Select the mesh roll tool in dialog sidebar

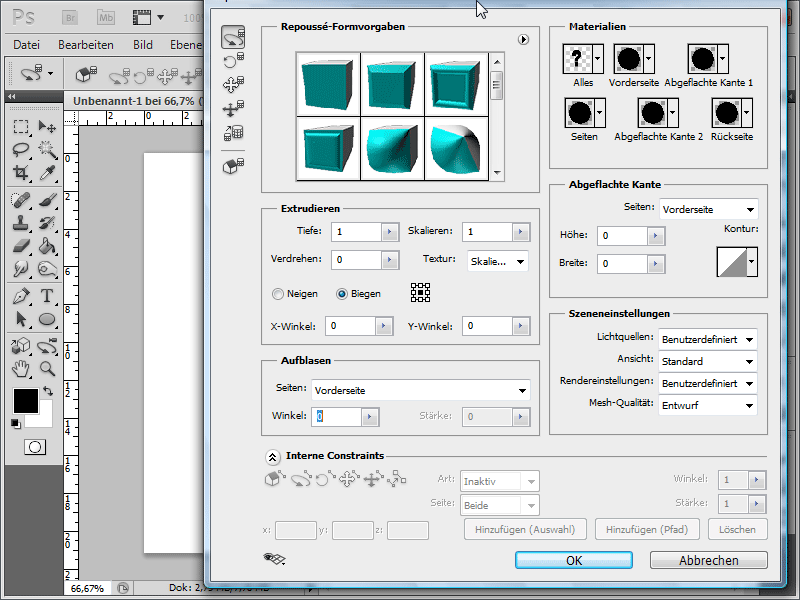(233, 61)
